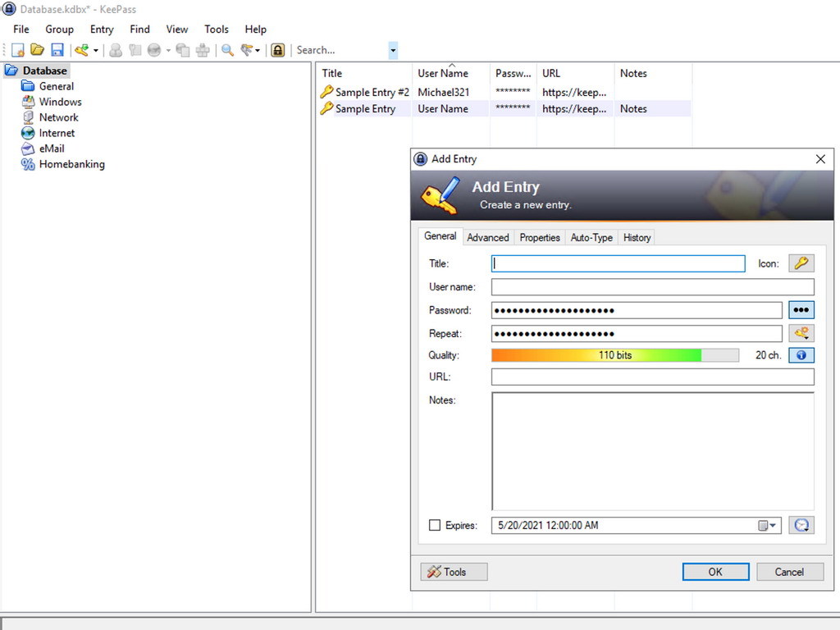This screenshot has height=630, width=840.
Task: Click the URL column header
Action: [575, 73]
